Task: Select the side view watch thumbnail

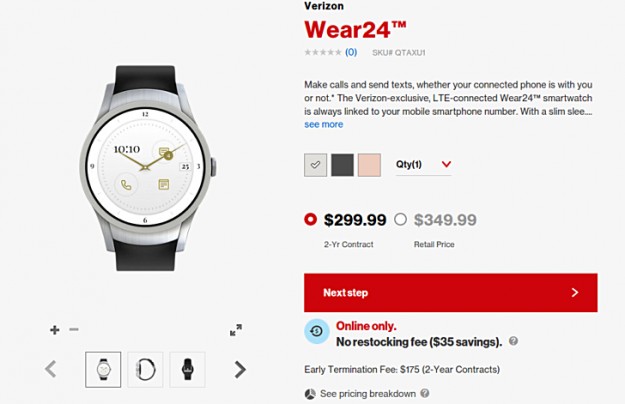Action: [145, 370]
